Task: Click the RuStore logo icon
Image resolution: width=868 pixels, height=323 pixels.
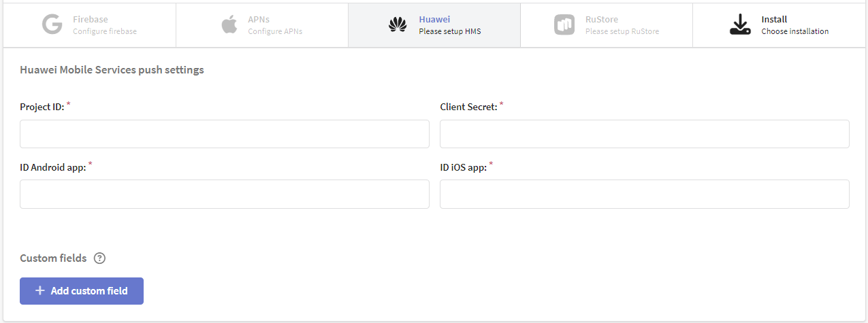Action: point(564,25)
